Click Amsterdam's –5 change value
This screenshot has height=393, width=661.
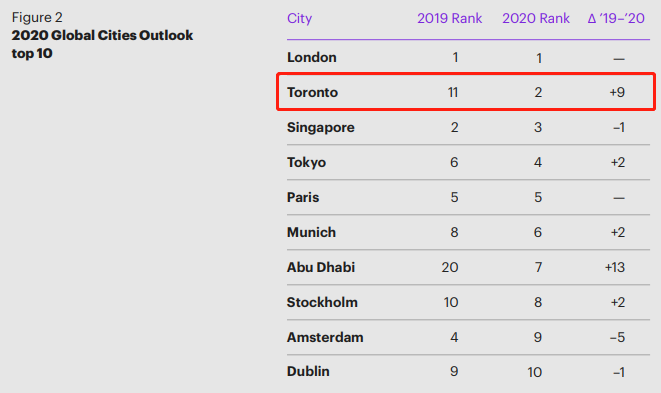coord(617,337)
